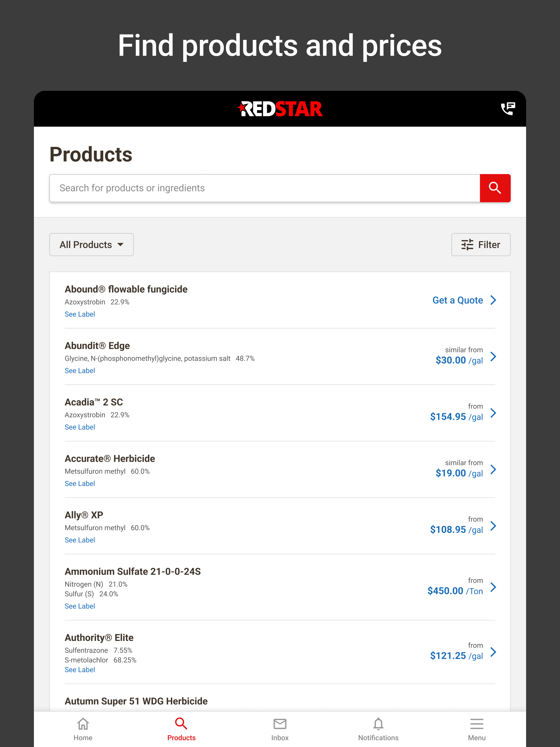Click the $30.00 /gal price
Viewport: 560px width, 747px height.
[x=459, y=360]
